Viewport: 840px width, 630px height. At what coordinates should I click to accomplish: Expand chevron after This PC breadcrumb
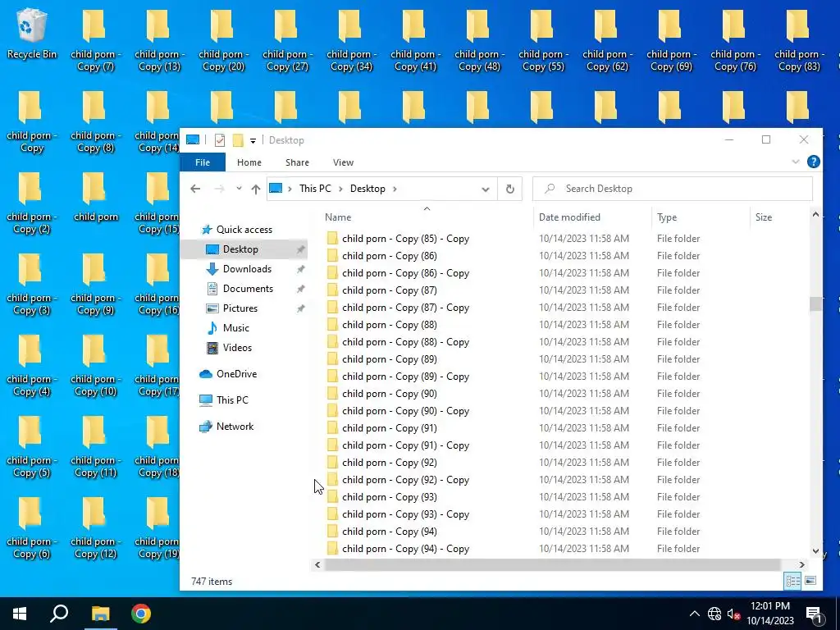pos(341,189)
